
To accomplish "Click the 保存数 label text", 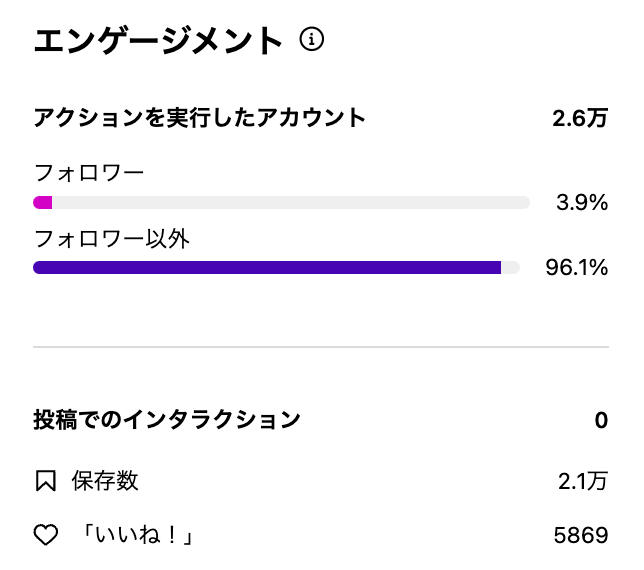I will (105, 482).
